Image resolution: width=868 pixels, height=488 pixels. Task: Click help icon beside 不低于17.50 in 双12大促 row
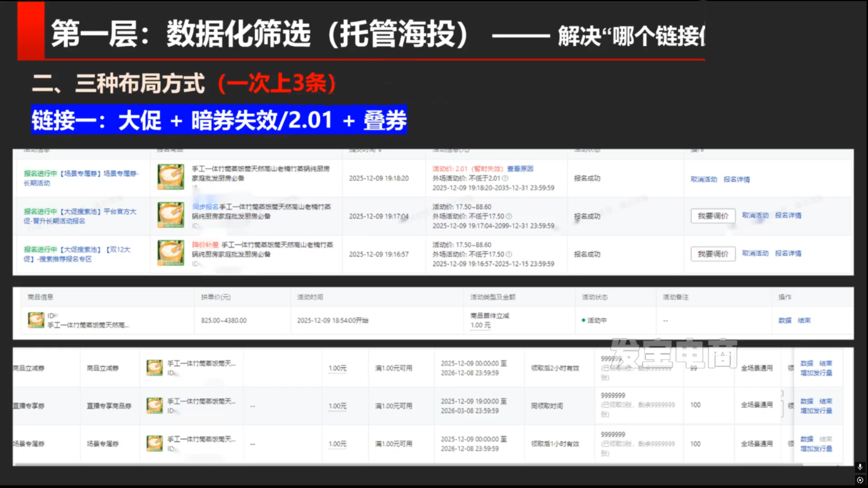click(x=509, y=254)
